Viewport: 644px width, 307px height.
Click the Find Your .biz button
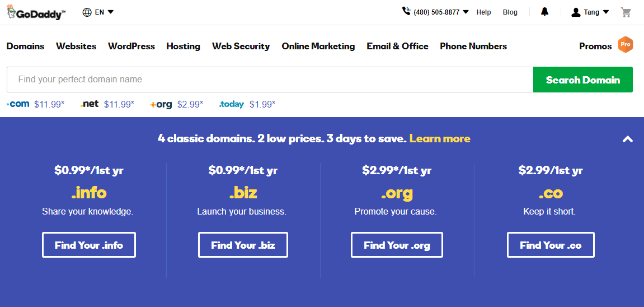tap(243, 245)
